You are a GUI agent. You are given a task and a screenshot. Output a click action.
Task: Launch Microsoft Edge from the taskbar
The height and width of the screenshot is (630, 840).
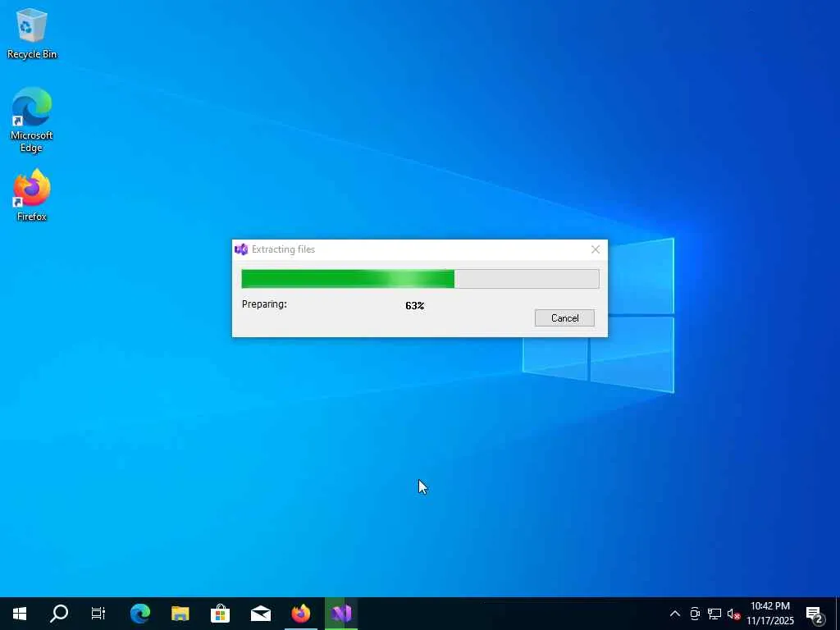[x=140, y=614]
